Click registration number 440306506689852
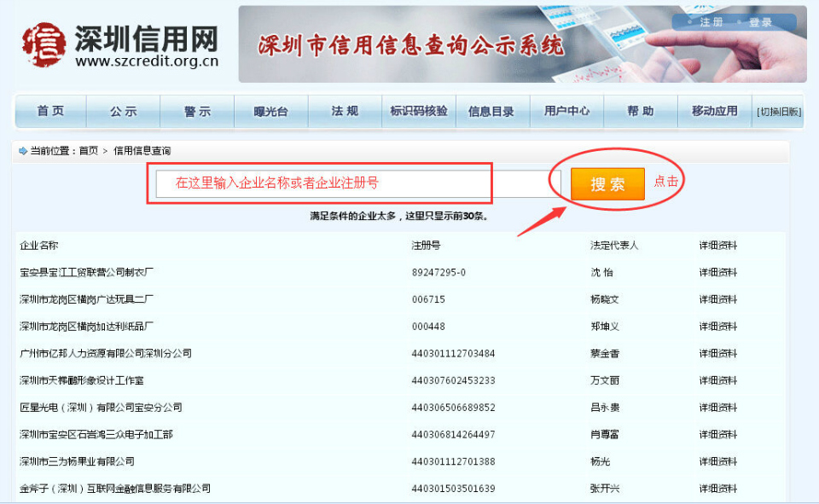This screenshot has width=819, height=504. (x=453, y=408)
